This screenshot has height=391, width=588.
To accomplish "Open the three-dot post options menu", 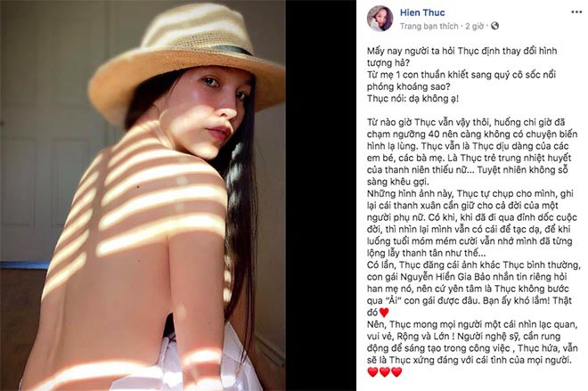I will coord(576,12).
